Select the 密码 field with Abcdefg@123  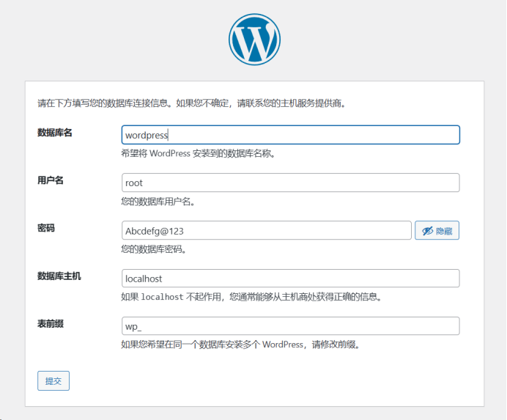tap(267, 230)
